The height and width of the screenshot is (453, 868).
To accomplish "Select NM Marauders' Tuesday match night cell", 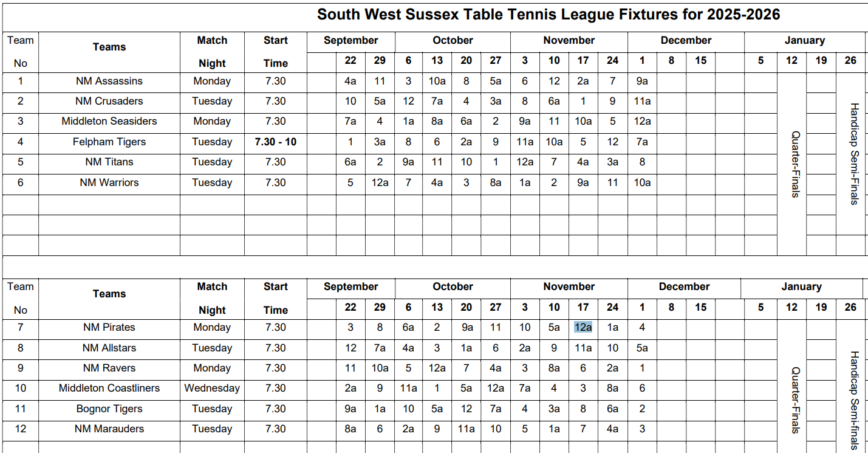I will pos(212,429).
